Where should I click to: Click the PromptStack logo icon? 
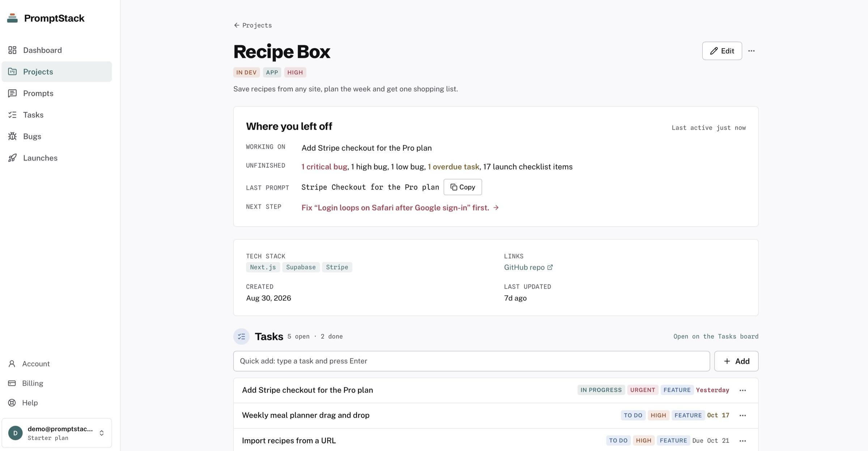click(12, 18)
